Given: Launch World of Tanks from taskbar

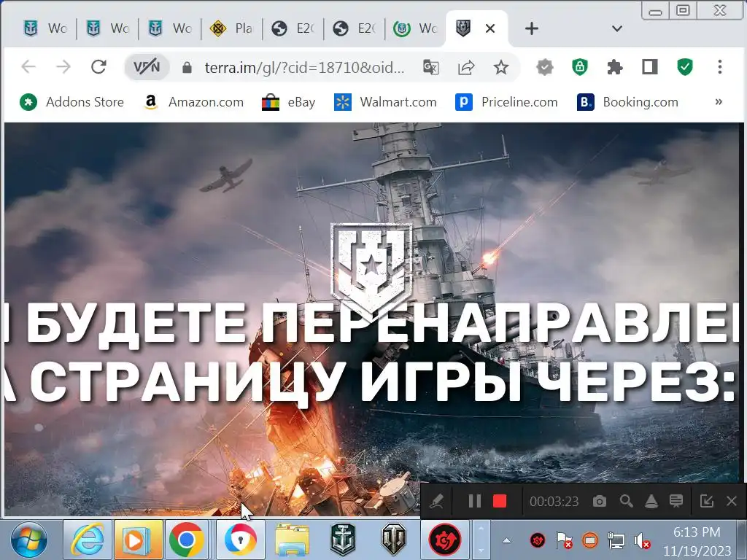Looking at the screenshot, I should pyautogui.click(x=393, y=540).
